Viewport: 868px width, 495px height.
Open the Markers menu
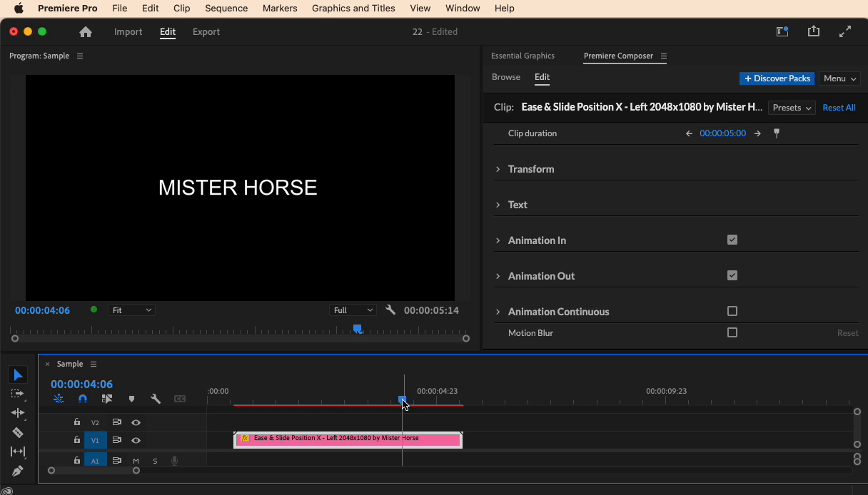coord(280,9)
